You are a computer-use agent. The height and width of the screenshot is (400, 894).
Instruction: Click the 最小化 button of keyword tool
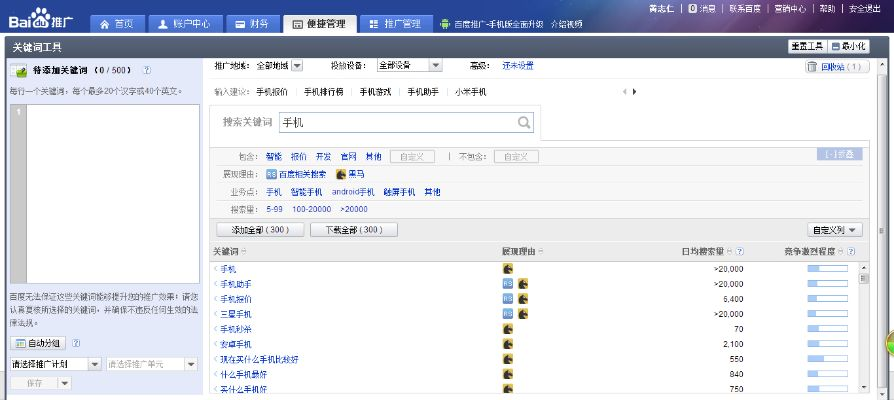click(x=848, y=47)
